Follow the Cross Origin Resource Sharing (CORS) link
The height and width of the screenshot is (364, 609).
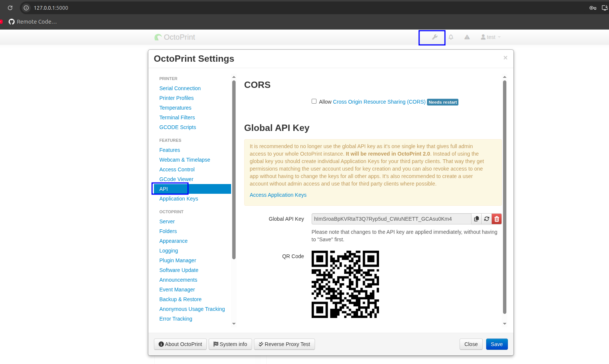[x=379, y=102]
